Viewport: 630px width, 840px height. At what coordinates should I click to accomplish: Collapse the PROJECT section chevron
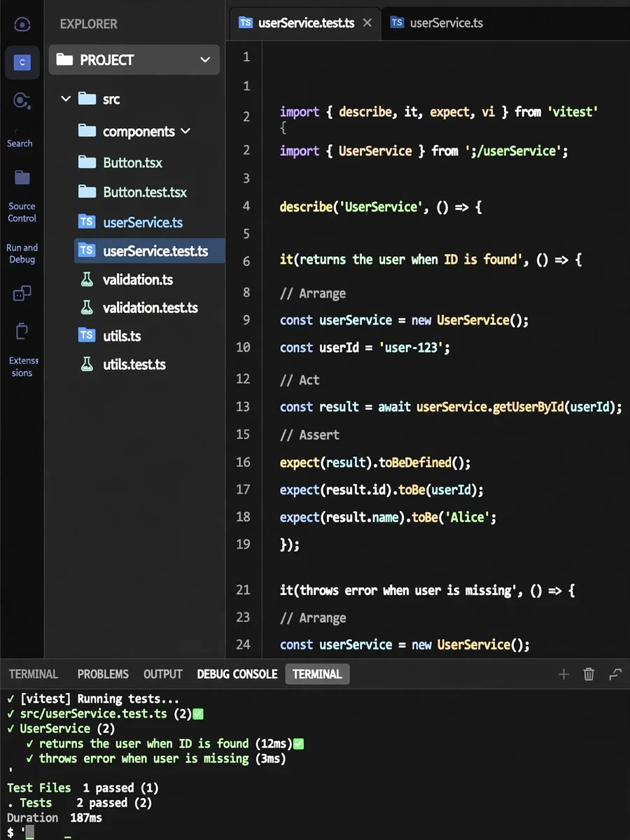(x=205, y=60)
